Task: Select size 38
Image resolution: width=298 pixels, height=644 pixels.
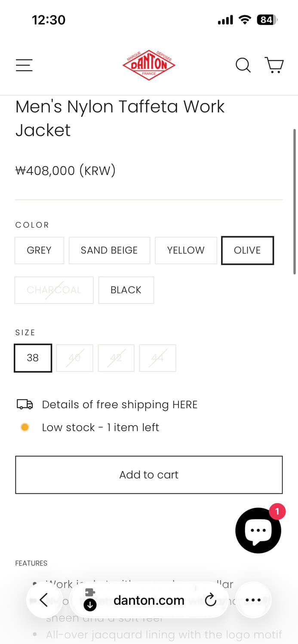Action: [x=33, y=358]
